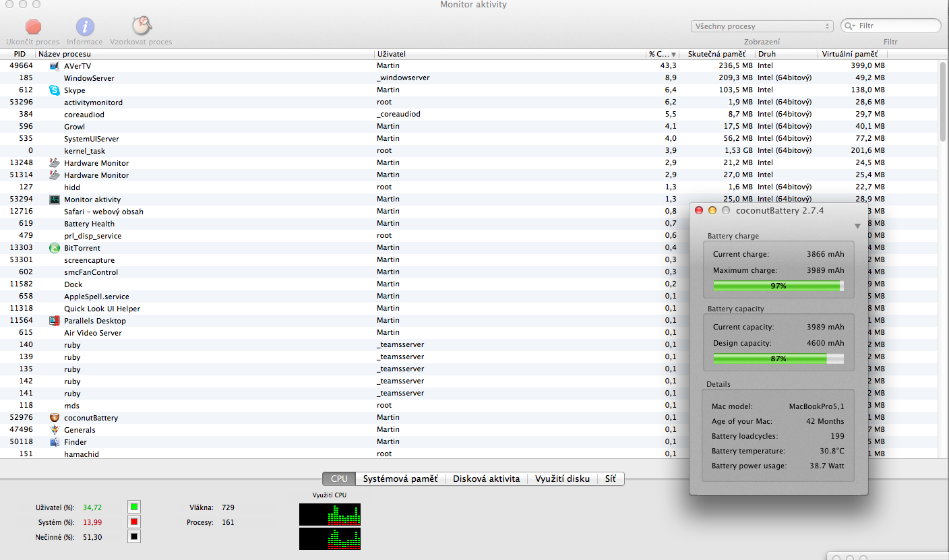Select the Síť tab
Image resolution: width=949 pixels, height=560 pixels.
(x=611, y=478)
